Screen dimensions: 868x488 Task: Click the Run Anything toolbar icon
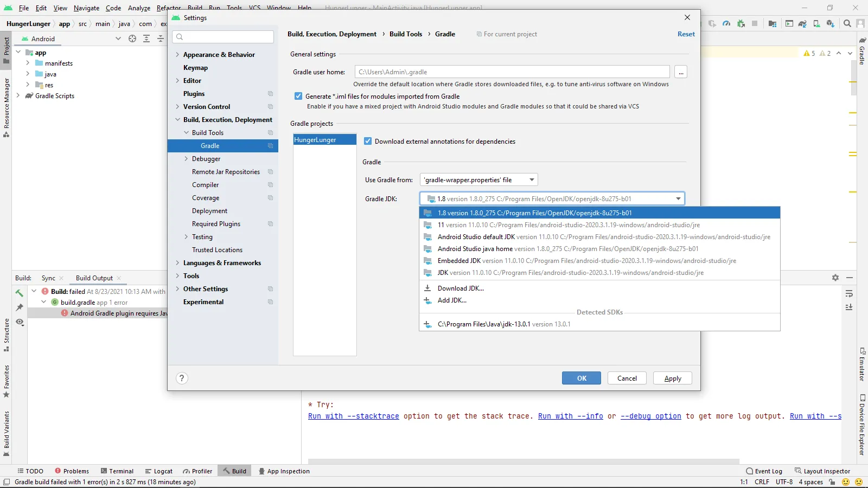tap(789, 24)
